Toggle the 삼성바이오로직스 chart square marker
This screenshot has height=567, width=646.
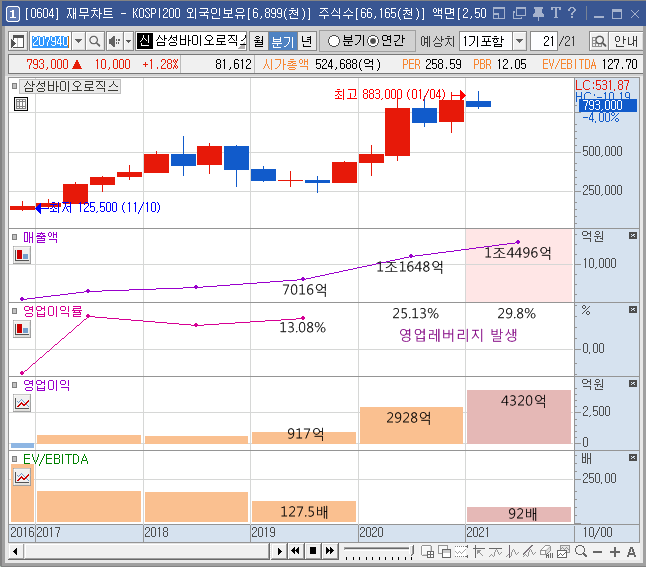14,86
